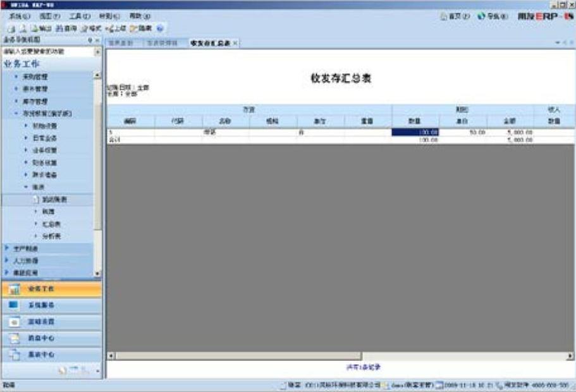576x392 pixels.
Task: Click the function search input field
Action: (47, 51)
